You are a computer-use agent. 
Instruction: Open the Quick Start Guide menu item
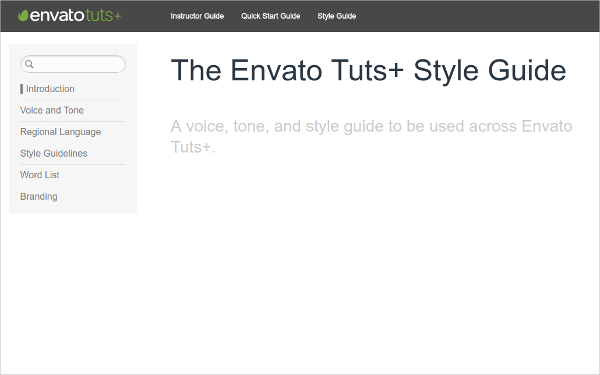271,16
